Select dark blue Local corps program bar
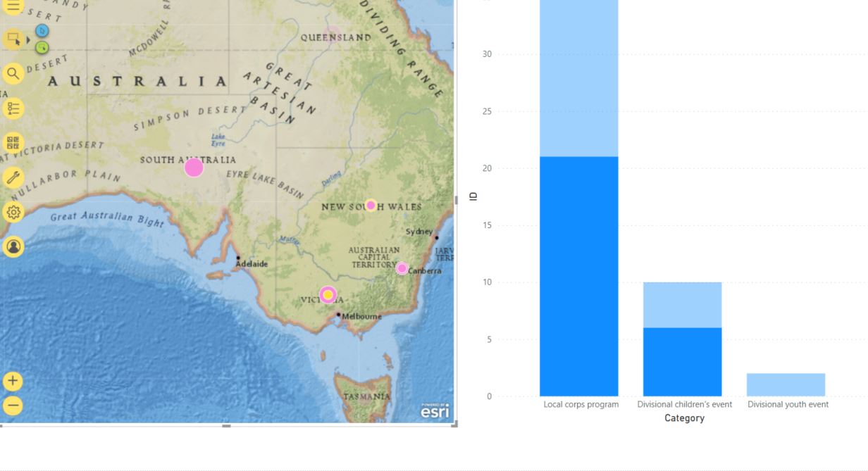The width and height of the screenshot is (868, 471). (x=578, y=276)
